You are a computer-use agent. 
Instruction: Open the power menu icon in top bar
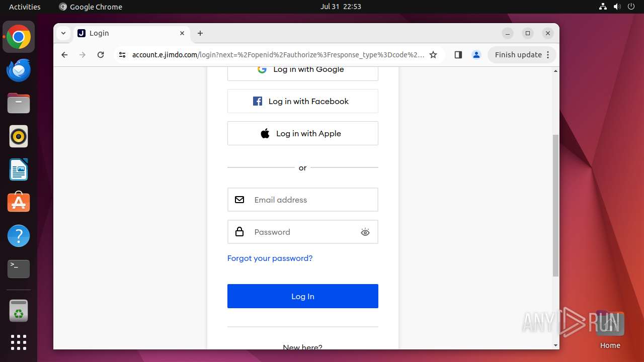point(631,7)
